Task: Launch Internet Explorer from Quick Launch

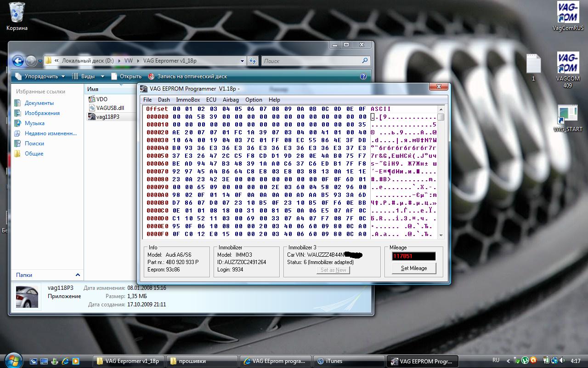Action: tap(65, 361)
